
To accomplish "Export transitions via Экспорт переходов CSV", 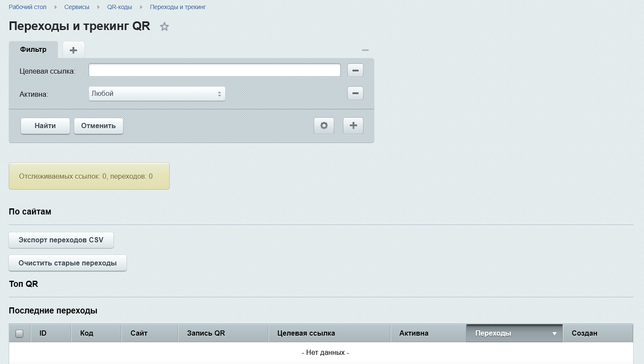I will (61, 240).
